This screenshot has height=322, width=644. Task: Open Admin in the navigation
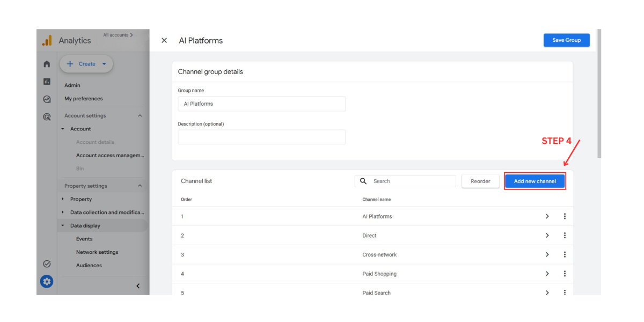(72, 85)
